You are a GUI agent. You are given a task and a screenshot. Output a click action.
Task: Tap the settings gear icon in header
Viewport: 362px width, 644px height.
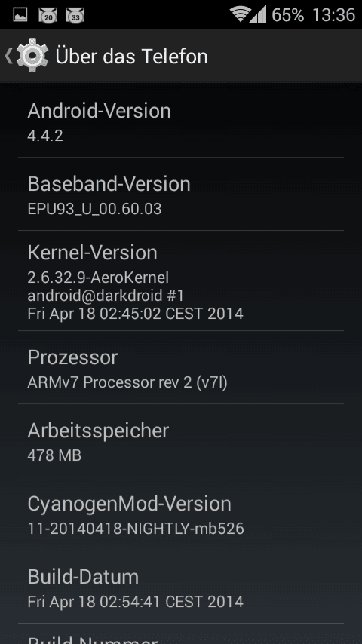(32, 56)
